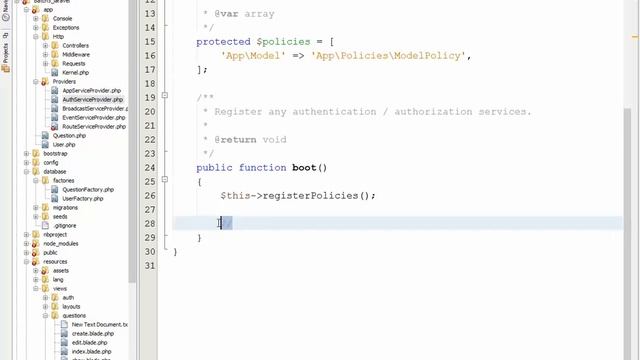Image resolution: width=640 pixels, height=360 pixels.
Task: Click the UserFactory.php file icon
Action: tap(55, 198)
